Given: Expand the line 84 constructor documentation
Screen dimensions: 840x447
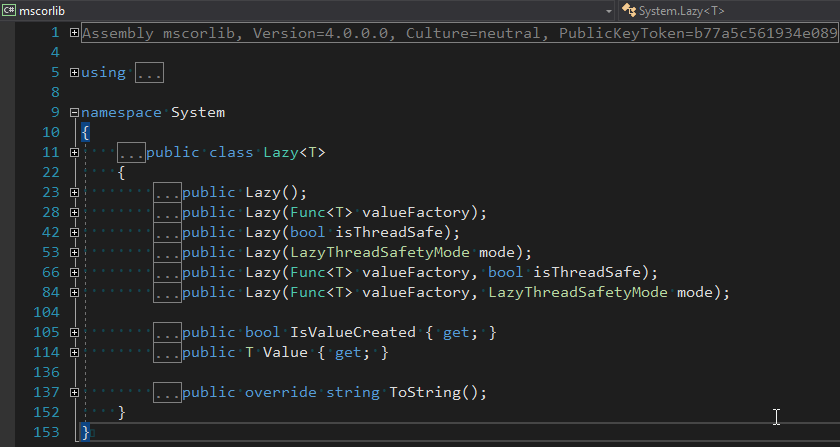Looking at the screenshot, I should click(x=74, y=293).
